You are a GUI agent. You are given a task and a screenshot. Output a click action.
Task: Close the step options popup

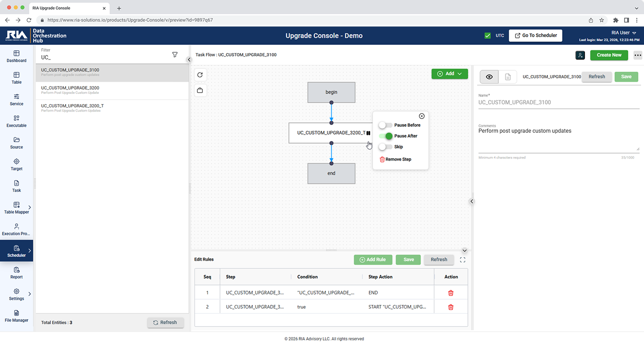(422, 116)
